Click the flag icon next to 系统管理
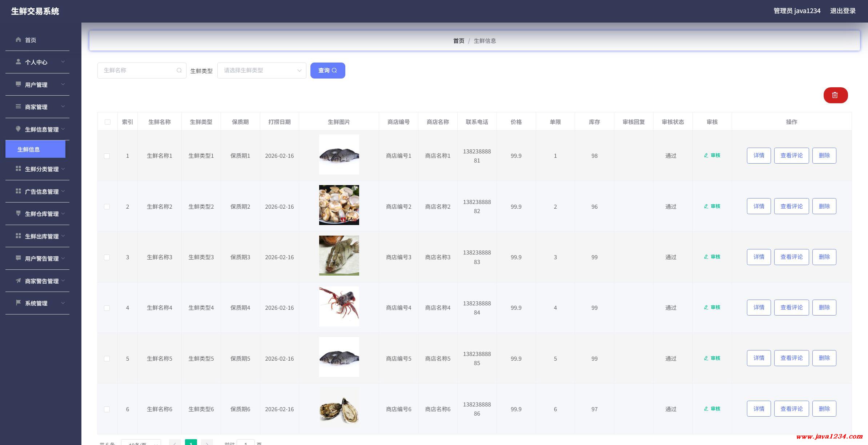The image size is (868, 445). tap(18, 303)
